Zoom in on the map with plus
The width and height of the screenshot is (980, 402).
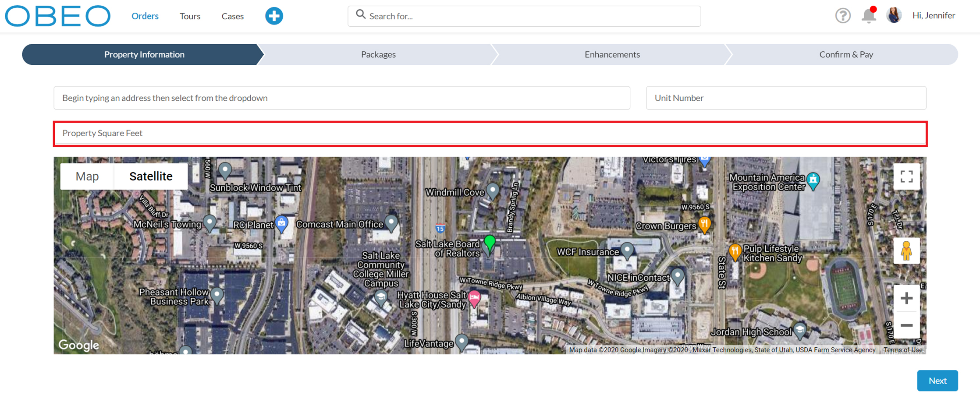pos(906,298)
